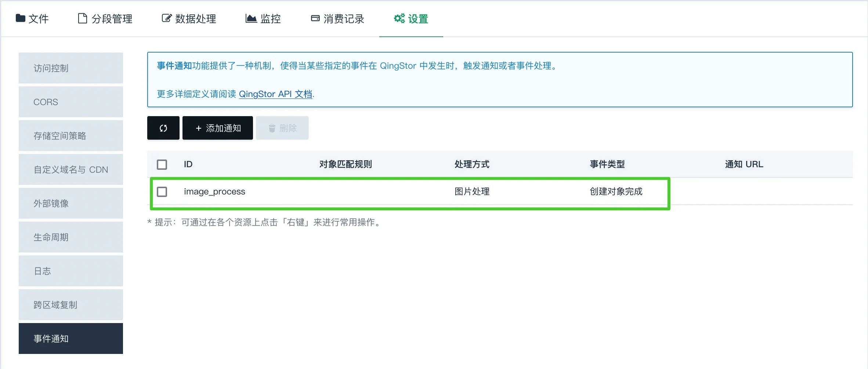The image size is (868, 369).
Task: Open the QingStor API 文档 link
Action: (275, 94)
